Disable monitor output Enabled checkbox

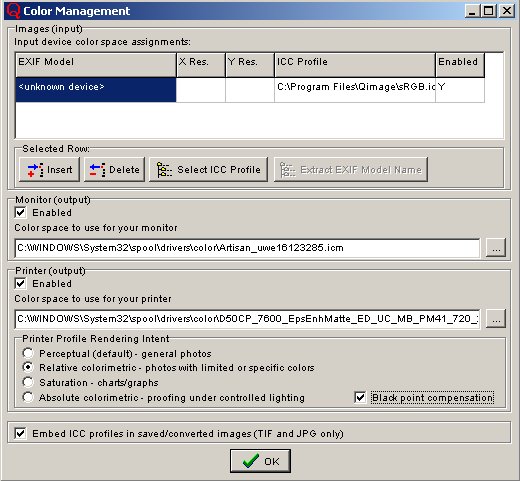(20, 212)
